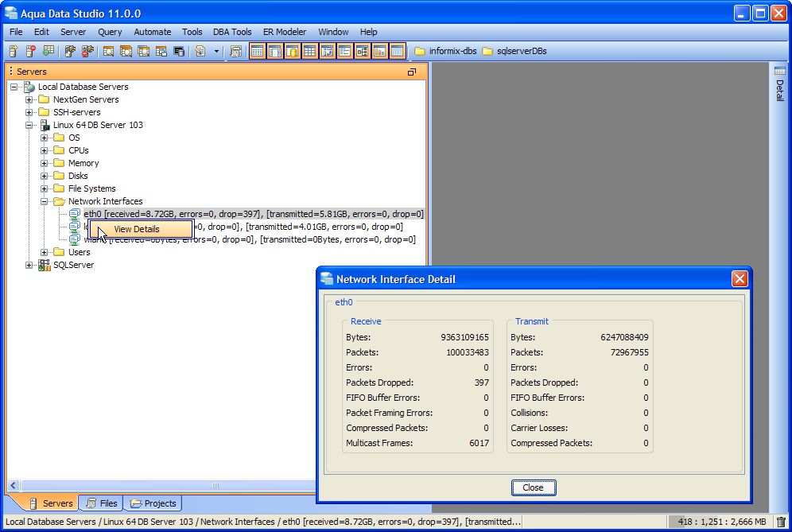Click the SQLServer node icon

tap(45, 265)
